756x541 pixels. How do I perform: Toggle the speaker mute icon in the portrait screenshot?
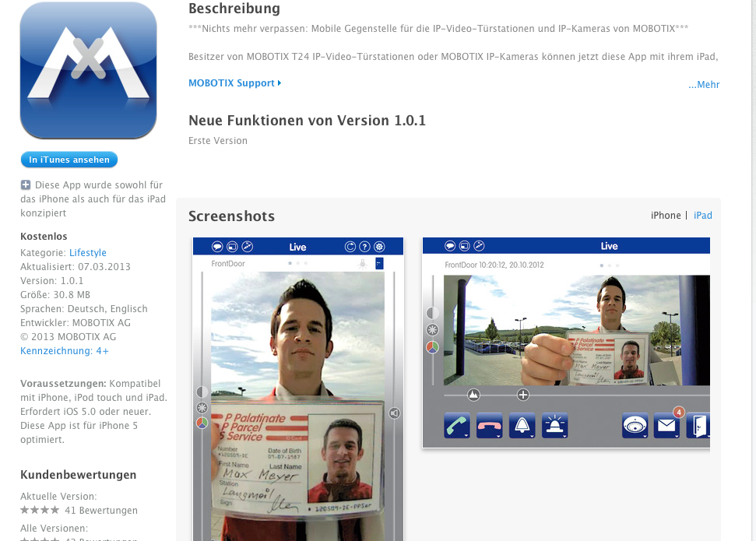pyautogui.click(x=395, y=413)
